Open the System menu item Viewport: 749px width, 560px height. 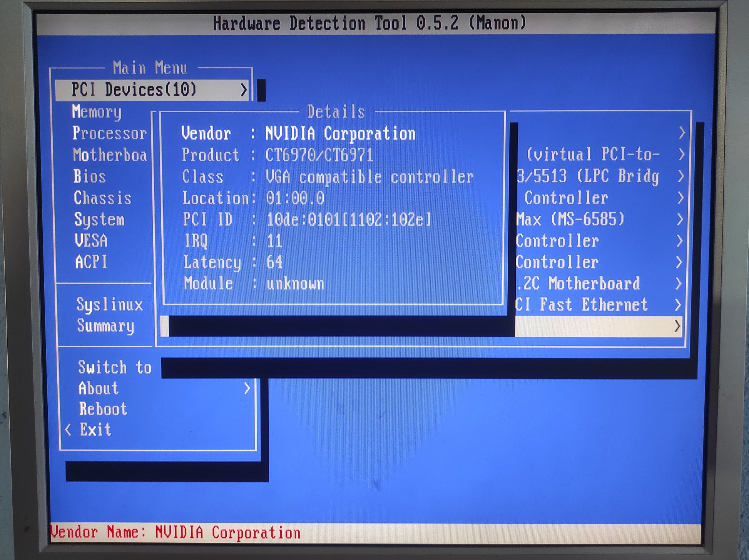[x=99, y=220]
